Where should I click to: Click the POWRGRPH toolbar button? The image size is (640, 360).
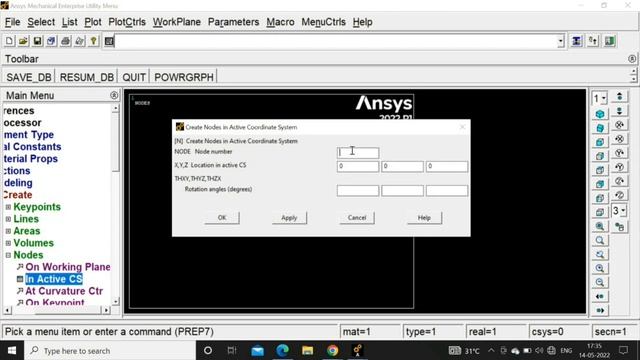(184, 77)
